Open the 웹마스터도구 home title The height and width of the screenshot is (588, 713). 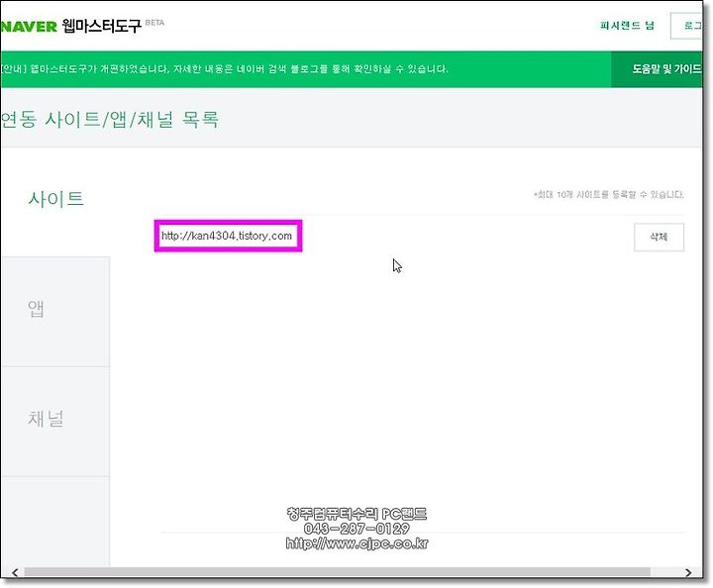coord(102,27)
